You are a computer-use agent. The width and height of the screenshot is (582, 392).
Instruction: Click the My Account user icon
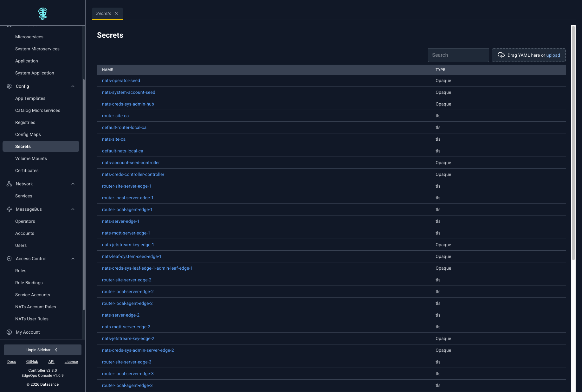pos(9,332)
